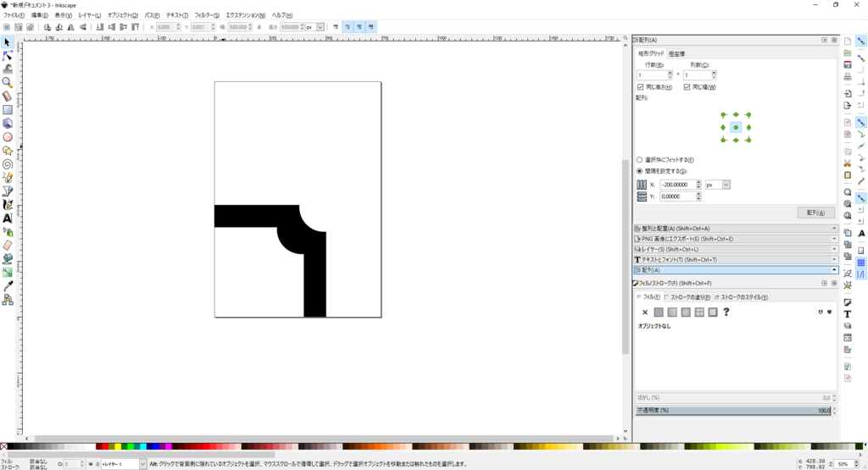Viewport: 868px width, 470px height.
Task: Switch to the 極座標 tab
Action: [x=676, y=53]
